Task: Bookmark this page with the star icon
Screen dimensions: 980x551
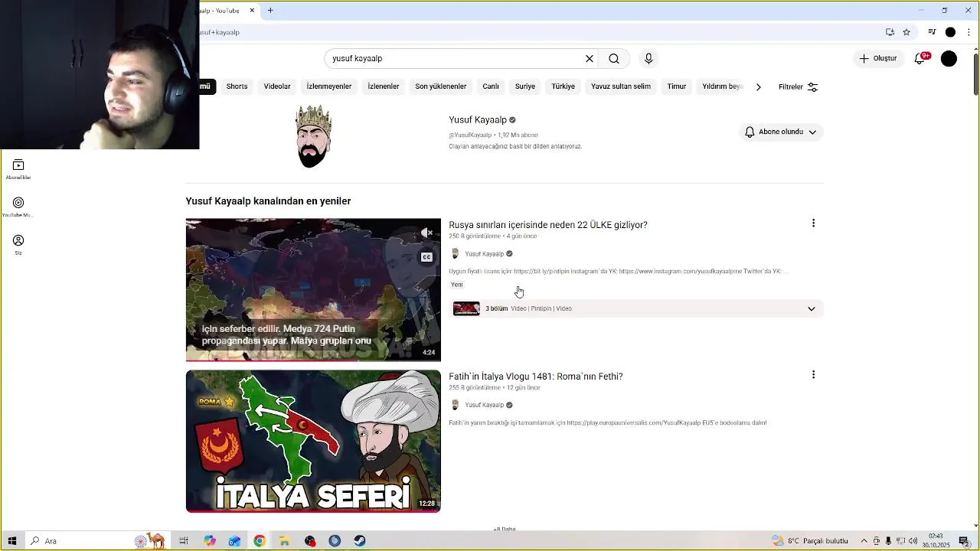Action: [x=906, y=32]
